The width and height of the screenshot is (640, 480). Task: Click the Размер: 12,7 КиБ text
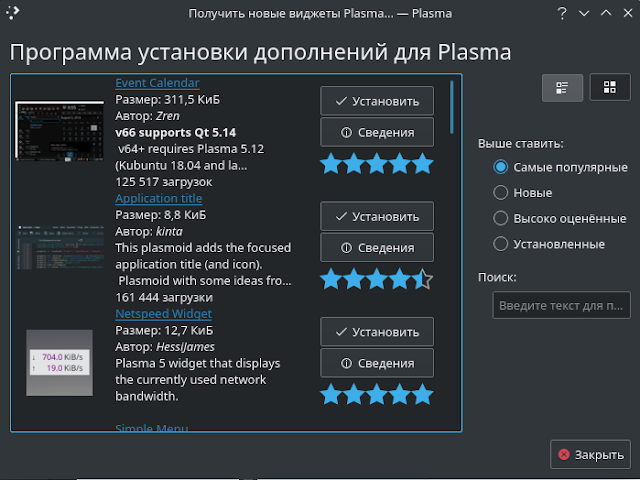pos(164,330)
